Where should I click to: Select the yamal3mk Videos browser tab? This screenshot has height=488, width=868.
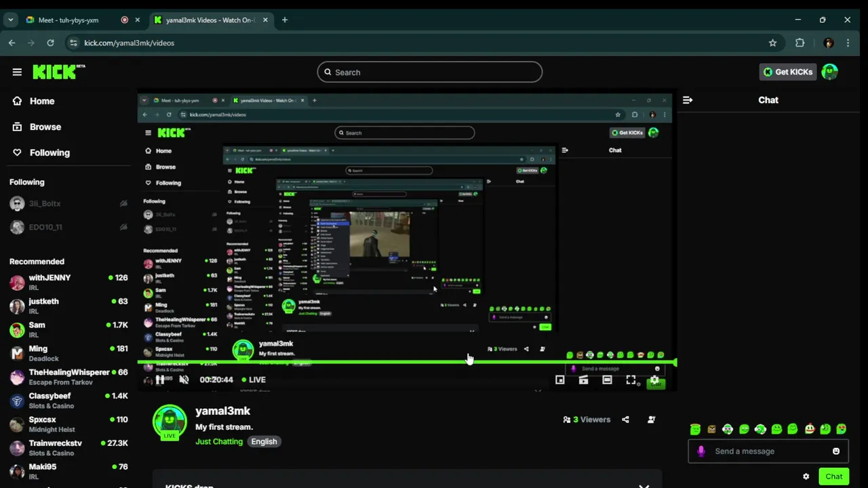coord(211,20)
